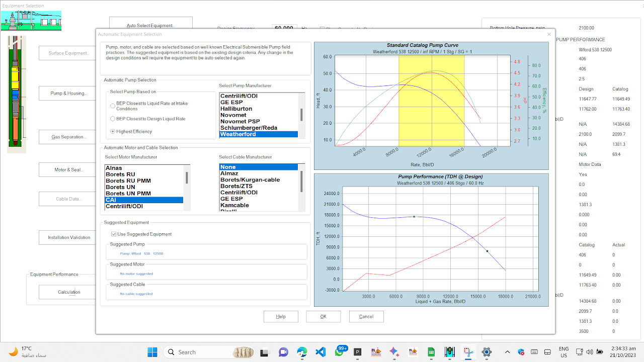The image size is (644, 362).
Task: Select Borets/ZTS cable manufacturer
Action: click(259, 186)
